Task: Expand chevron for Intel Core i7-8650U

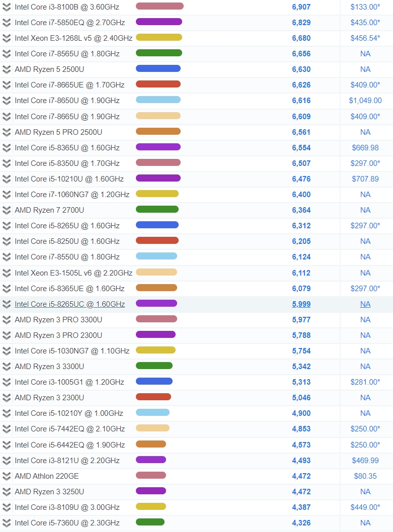Action: (7, 101)
